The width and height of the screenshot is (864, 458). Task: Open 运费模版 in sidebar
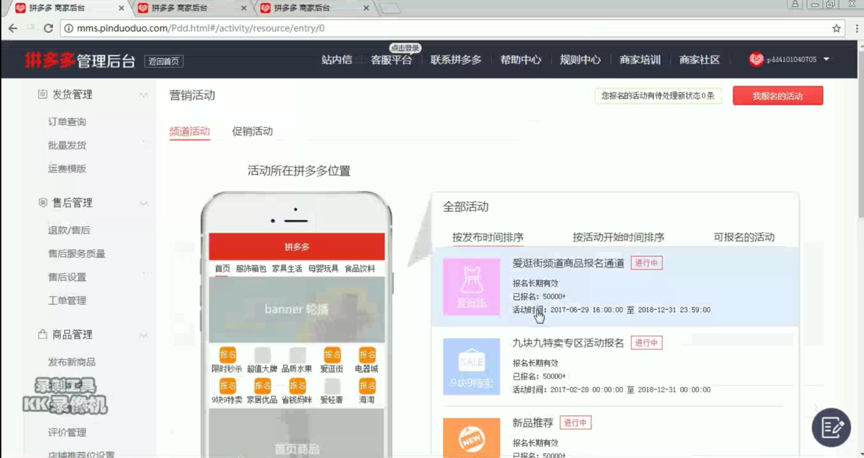pyautogui.click(x=67, y=169)
